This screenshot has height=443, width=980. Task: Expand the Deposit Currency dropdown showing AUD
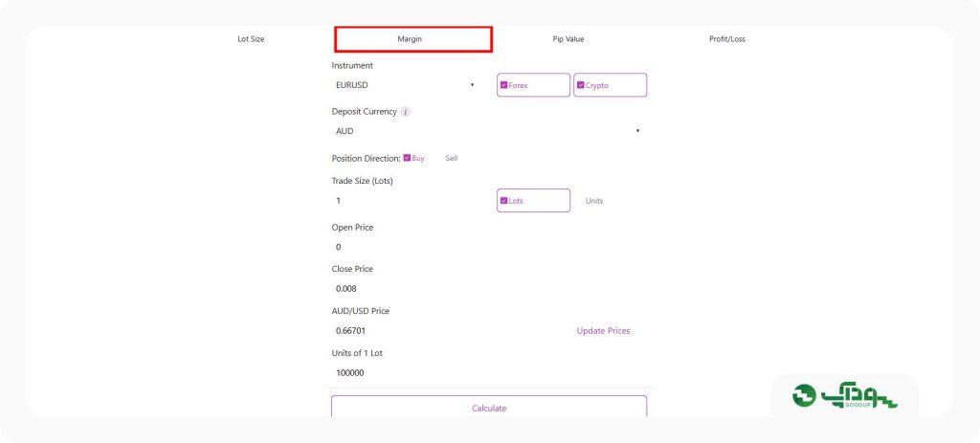click(x=489, y=131)
